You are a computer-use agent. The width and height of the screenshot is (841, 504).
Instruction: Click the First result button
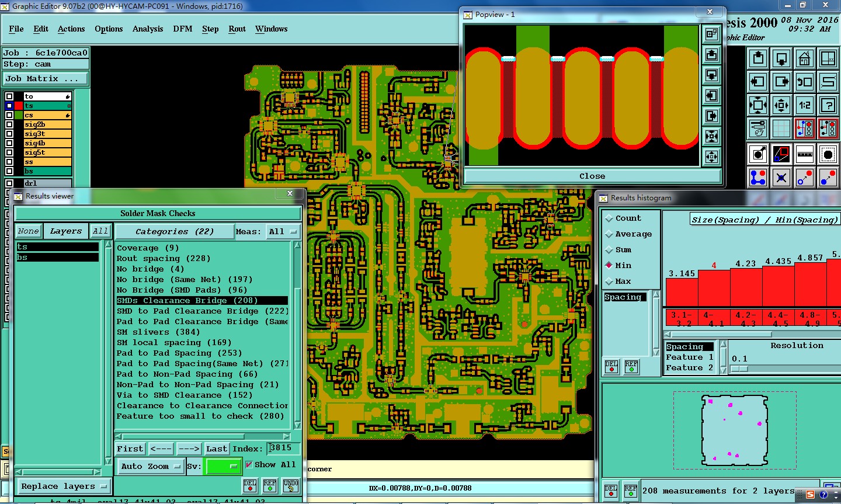(x=130, y=449)
